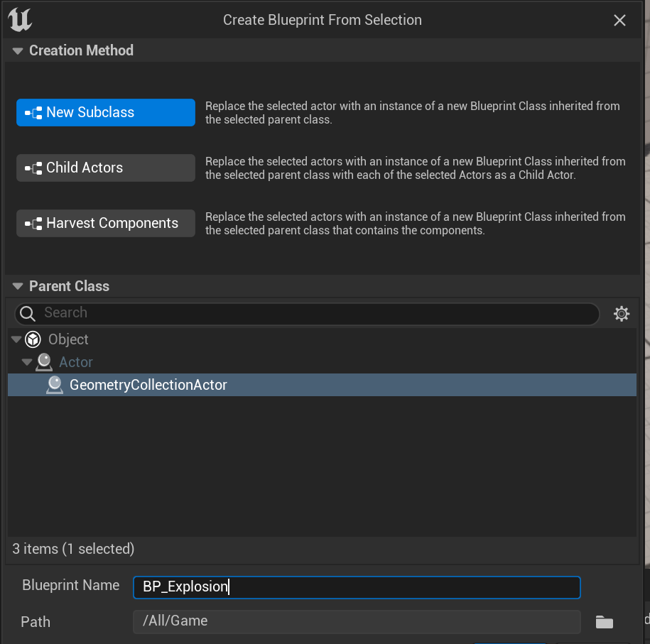The height and width of the screenshot is (644, 650).
Task: Click the Object class cube icon
Action: coord(33,339)
